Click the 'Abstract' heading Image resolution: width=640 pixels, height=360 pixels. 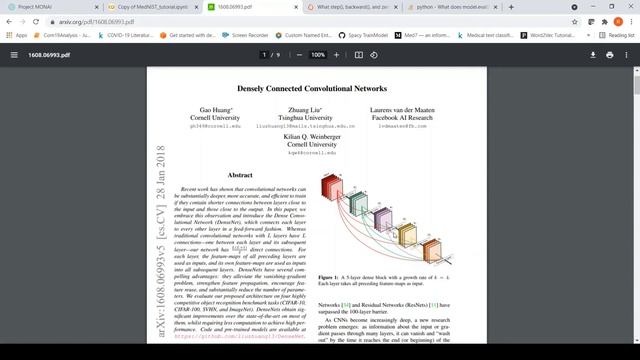tap(240, 175)
